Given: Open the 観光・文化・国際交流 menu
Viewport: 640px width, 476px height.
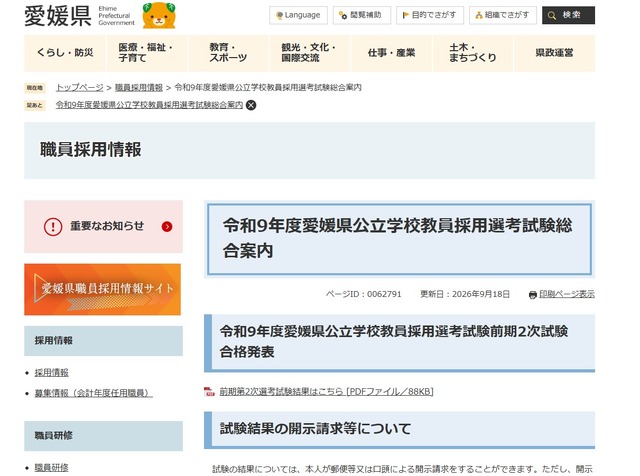Looking at the screenshot, I should pos(310,53).
